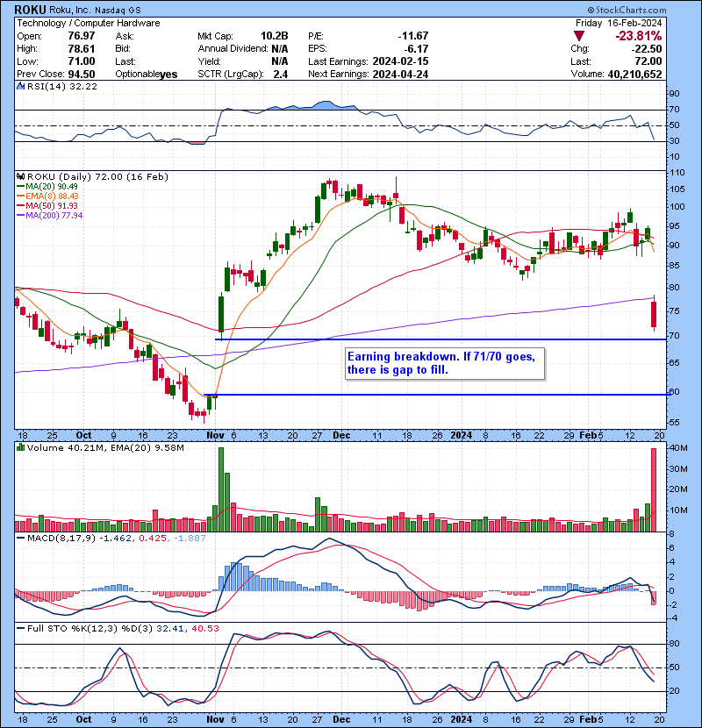This screenshot has height=728, width=702.
Task: Click the ROKU ticker symbol in the header
Action: (x=30, y=10)
